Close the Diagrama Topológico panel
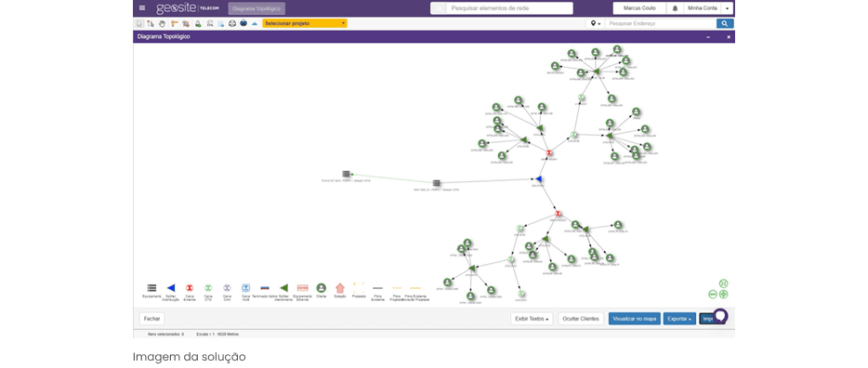Image resolution: width=868 pixels, height=368 pixels. tap(729, 36)
